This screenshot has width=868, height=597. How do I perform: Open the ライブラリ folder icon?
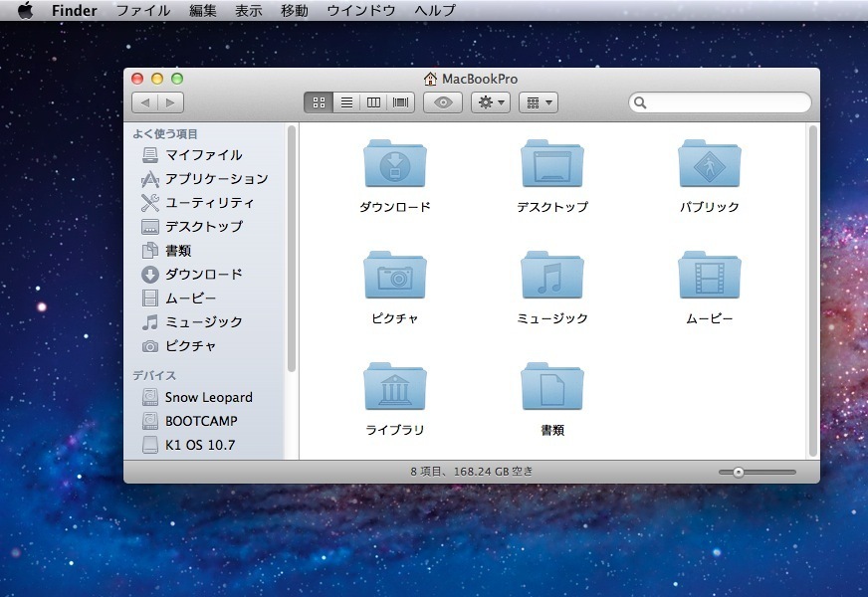(395, 387)
